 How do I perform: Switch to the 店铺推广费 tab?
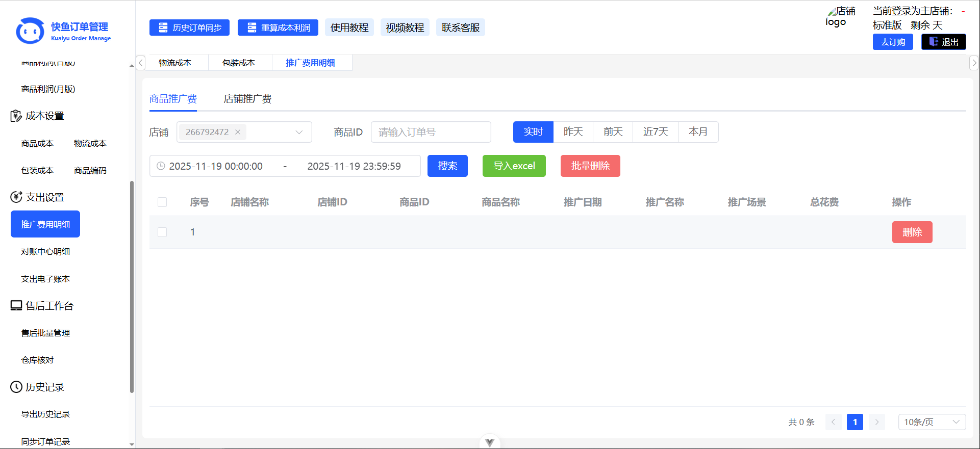coord(247,99)
